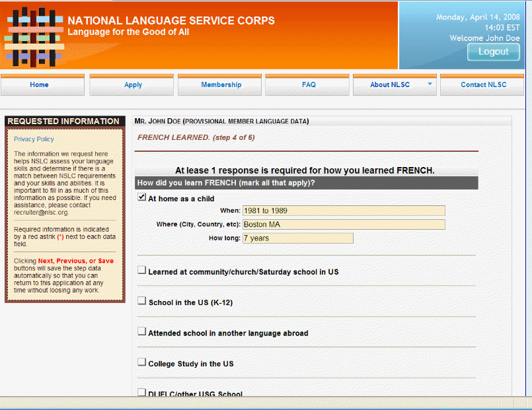532x410 pixels.
Task: Open the Membership nav tab
Action: (x=219, y=85)
